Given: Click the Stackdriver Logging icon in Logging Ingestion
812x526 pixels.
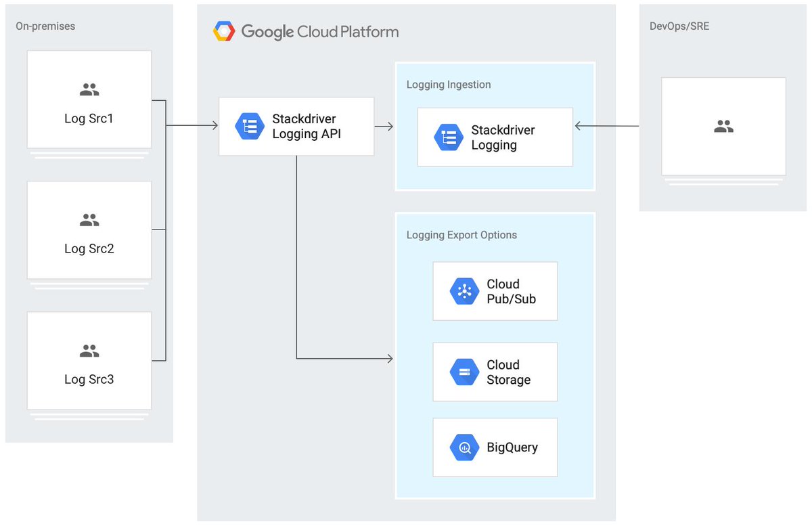Looking at the screenshot, I should tap(449, 137).
